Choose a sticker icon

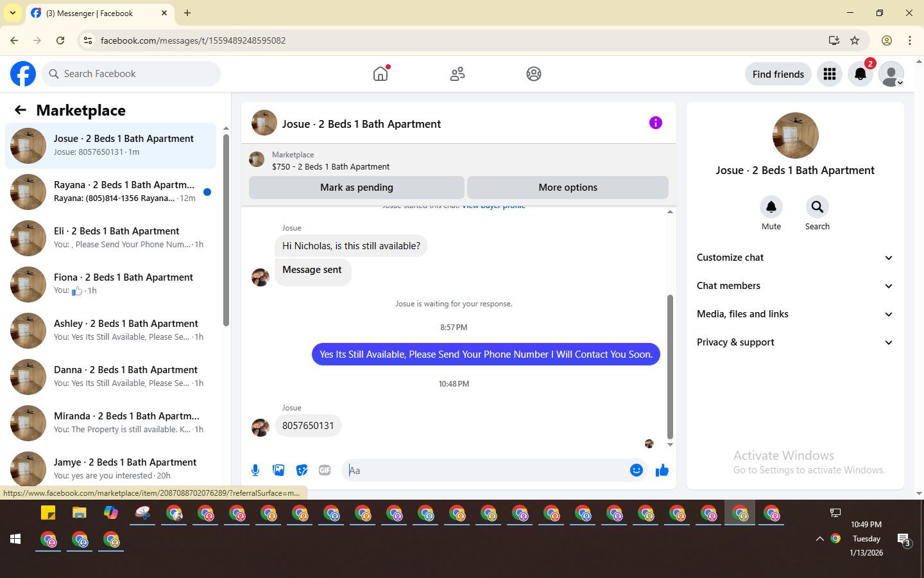(302, 470)
